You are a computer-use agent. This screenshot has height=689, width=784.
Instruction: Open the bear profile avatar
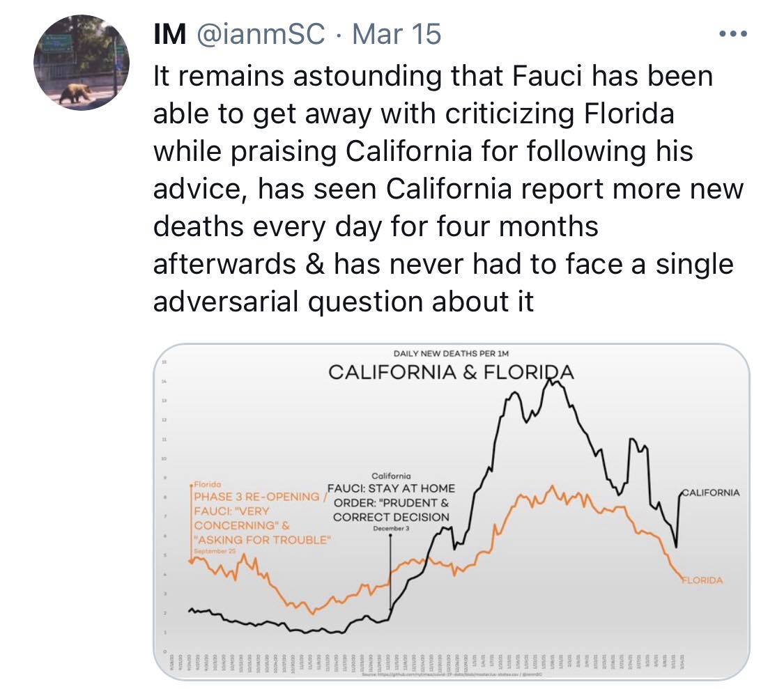tap(82, 63)
